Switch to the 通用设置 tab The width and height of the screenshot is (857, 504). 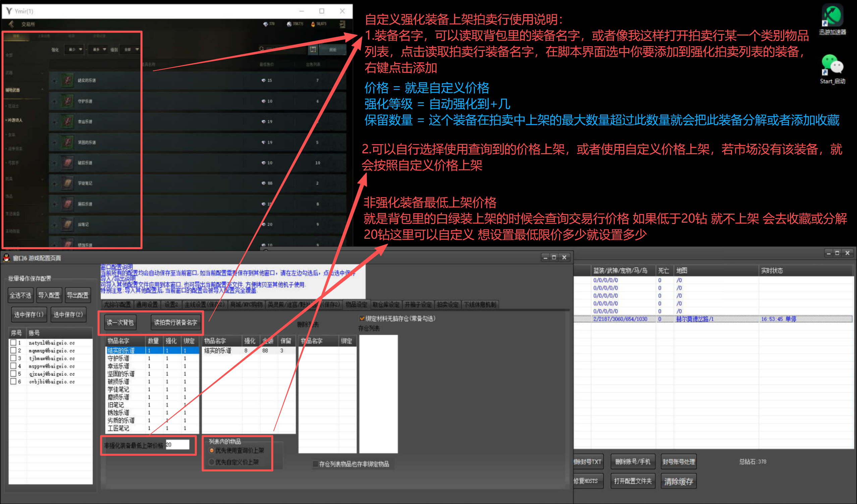tap(147, 304)
